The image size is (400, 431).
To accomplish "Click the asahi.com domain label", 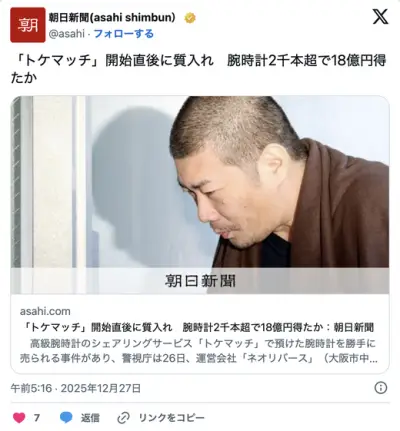I will click(45, 311).
